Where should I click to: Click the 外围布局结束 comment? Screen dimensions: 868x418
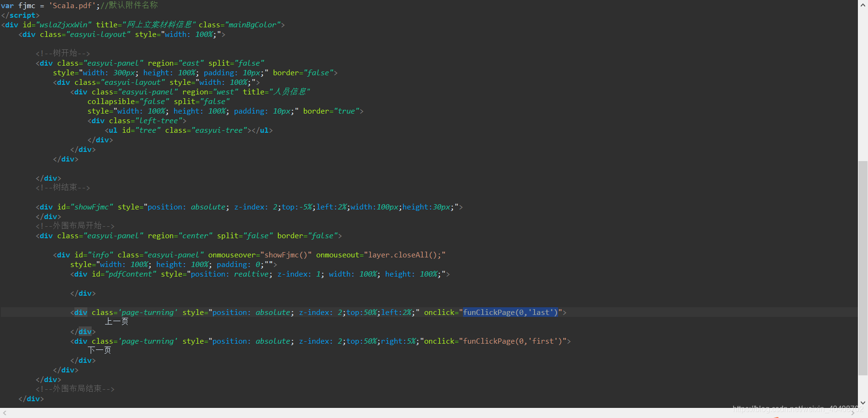pyautogui.click(x=75, y=389)
